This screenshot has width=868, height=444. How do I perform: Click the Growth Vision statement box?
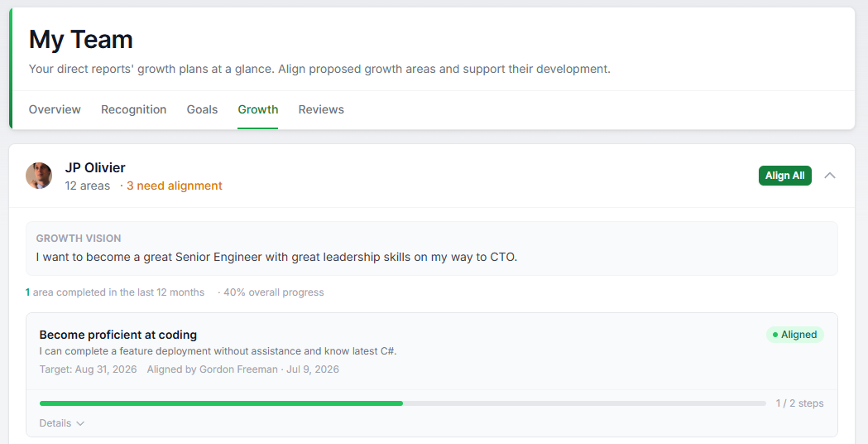coord(432,249)
